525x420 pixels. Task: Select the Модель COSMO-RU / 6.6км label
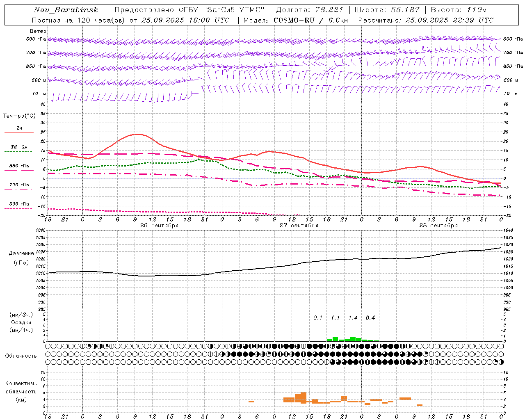click(x=295, y=20)
